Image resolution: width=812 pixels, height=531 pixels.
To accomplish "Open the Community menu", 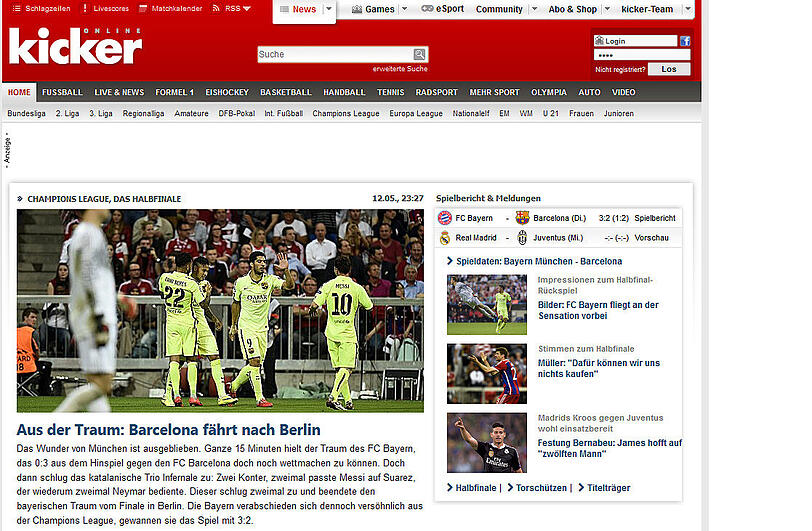I will point(499,9).
